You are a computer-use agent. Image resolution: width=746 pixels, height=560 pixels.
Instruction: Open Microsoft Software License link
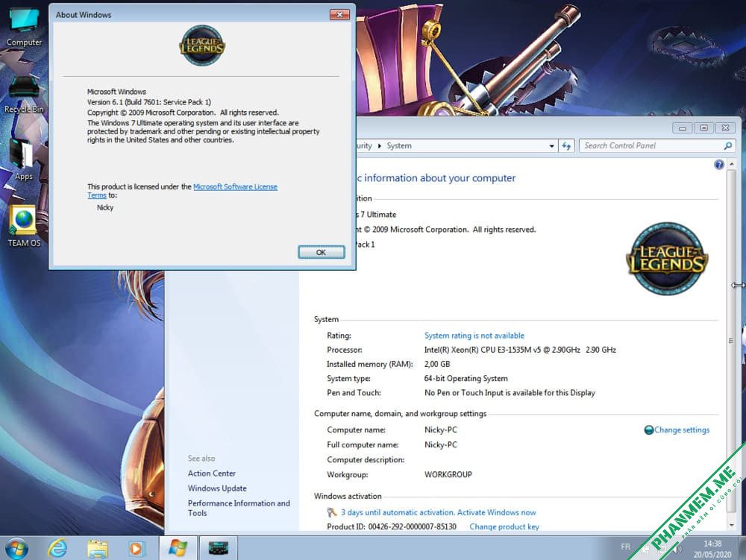[235, 187]
